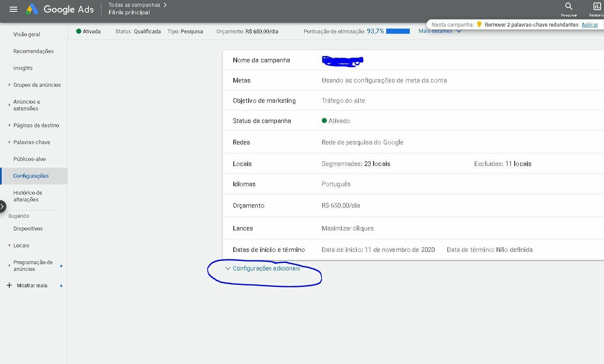Viewport: 604px width, 364px height.
Task: Open the search magnifier tool
Action: tap(569, 6)
